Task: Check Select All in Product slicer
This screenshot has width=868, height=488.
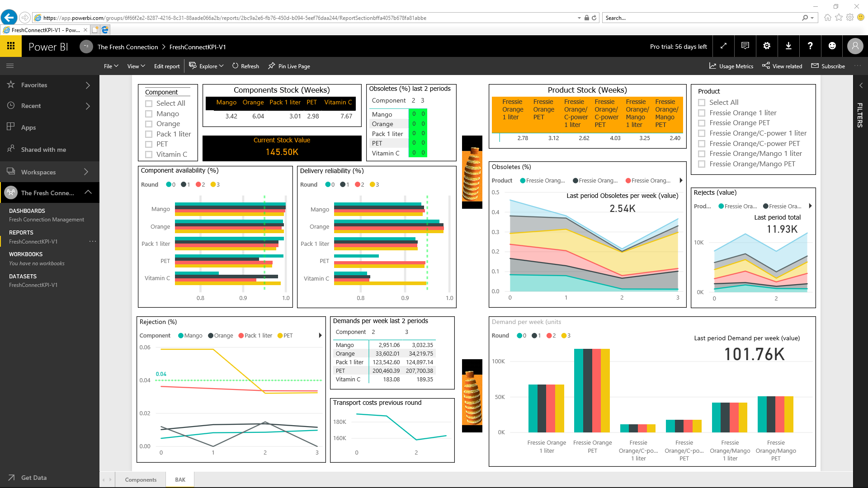Action: click(x=702, y=103)
